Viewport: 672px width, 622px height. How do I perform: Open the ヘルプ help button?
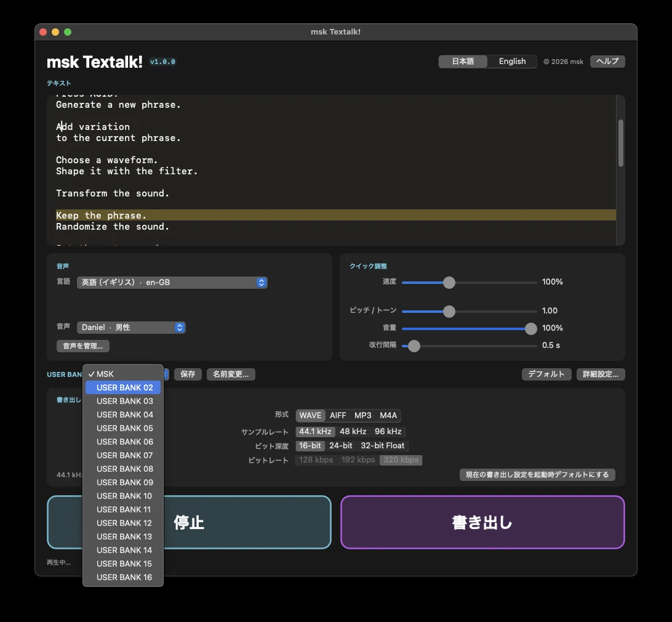pos(607,62)
